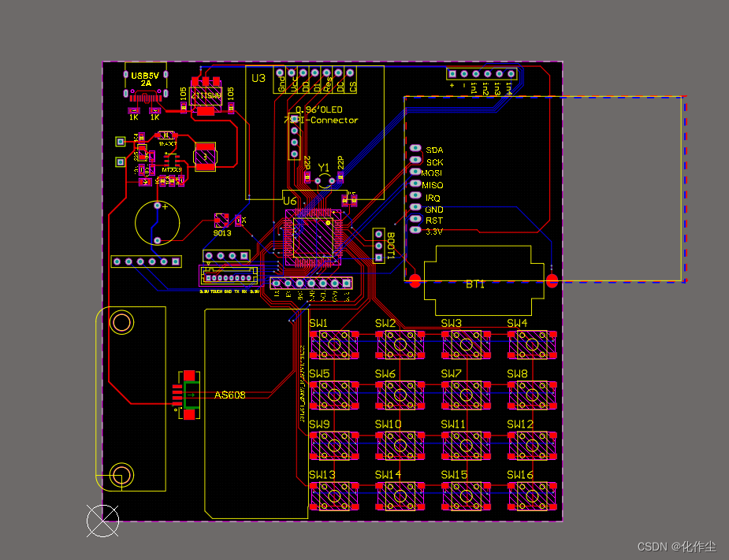Click the SCK pin label

(435, 162)
